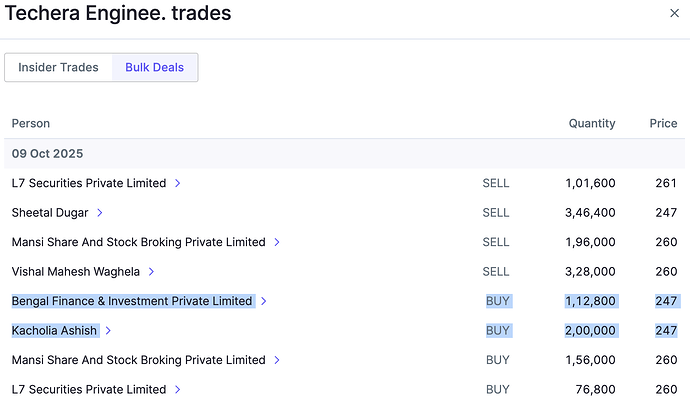Image resolution: width=690 pixels, height=401 pixels.
Task: Click the Person column header
Action: click(x=31, y=124)
